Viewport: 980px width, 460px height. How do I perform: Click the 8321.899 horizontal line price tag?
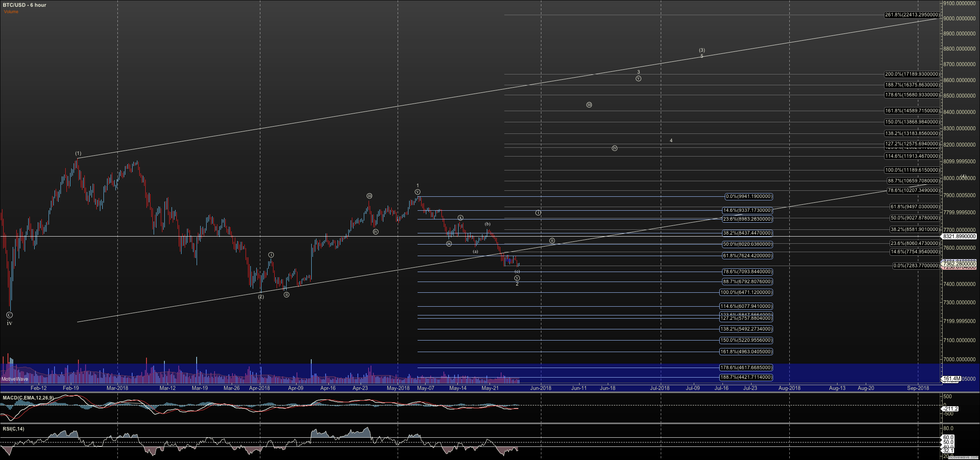[x=959, y=236]
